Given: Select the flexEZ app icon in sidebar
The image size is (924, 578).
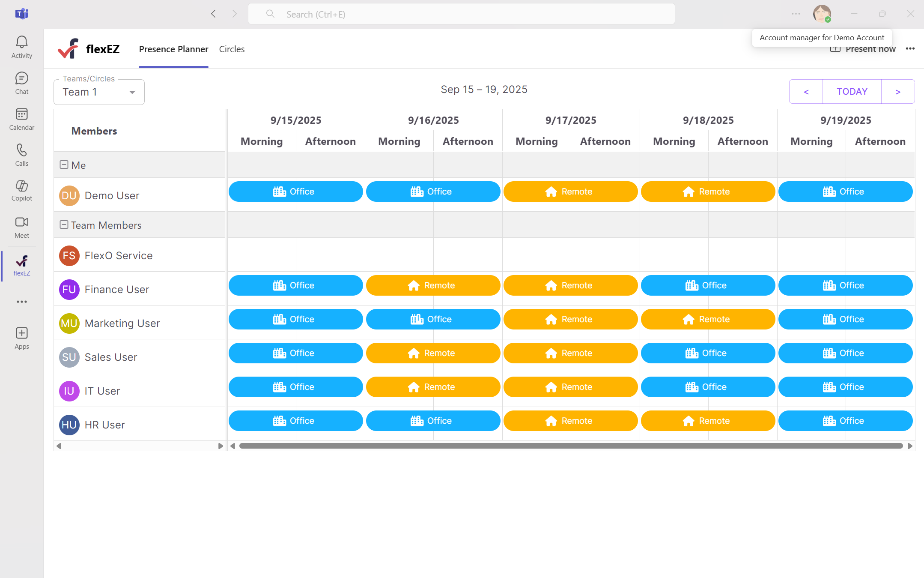Looking at the screenshot, I should 21,265.
